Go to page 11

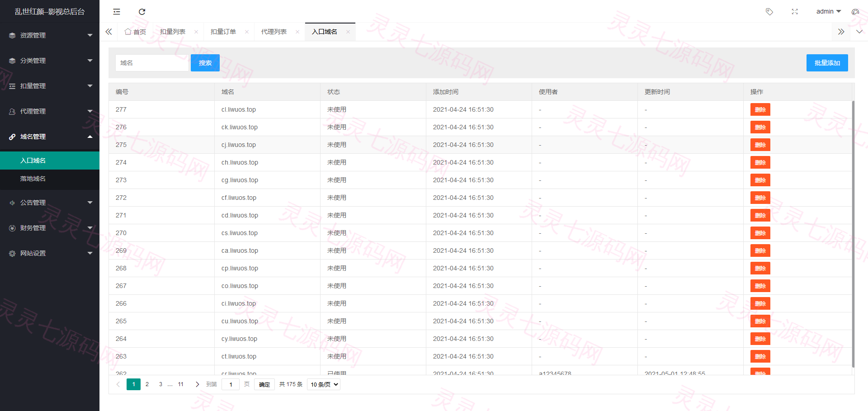(180, 384)
